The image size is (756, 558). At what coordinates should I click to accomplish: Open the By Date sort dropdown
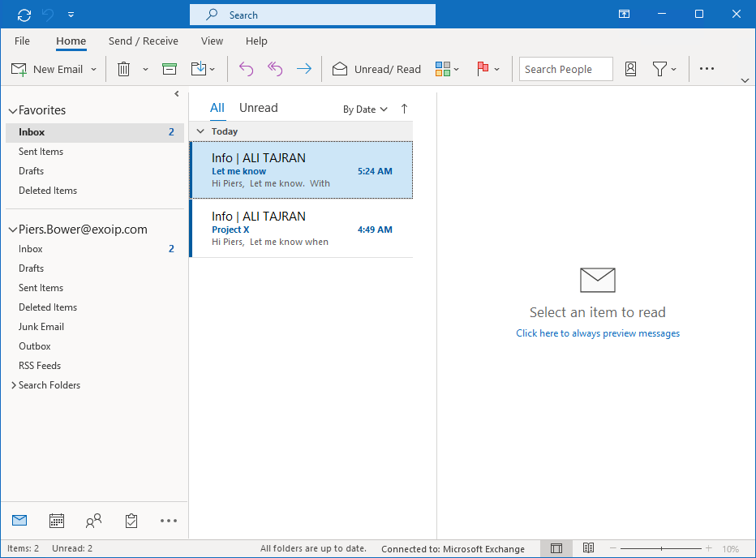click(x=365, y=109)
